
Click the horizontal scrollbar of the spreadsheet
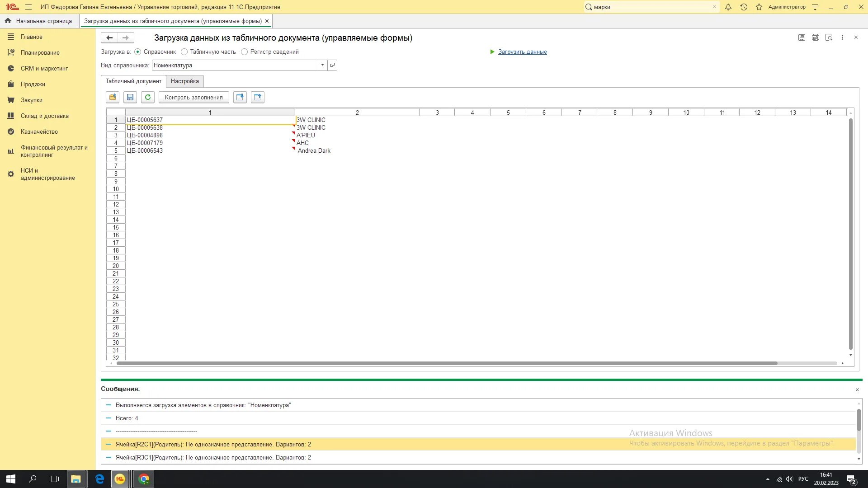click(447, 363)
